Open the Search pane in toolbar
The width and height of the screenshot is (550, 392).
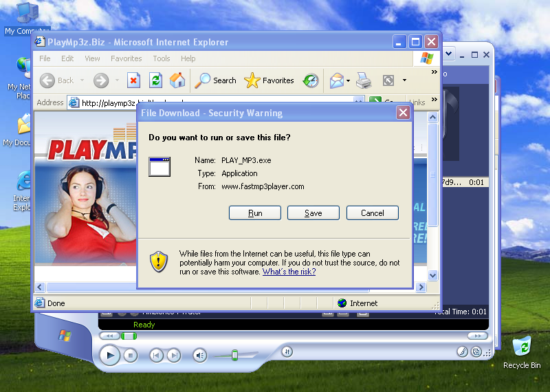click(x=215, y=80)
